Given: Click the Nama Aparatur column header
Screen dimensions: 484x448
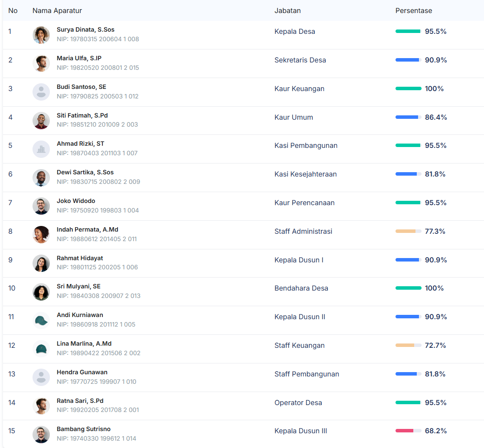Looking at the screenshot, I should 57,10.
